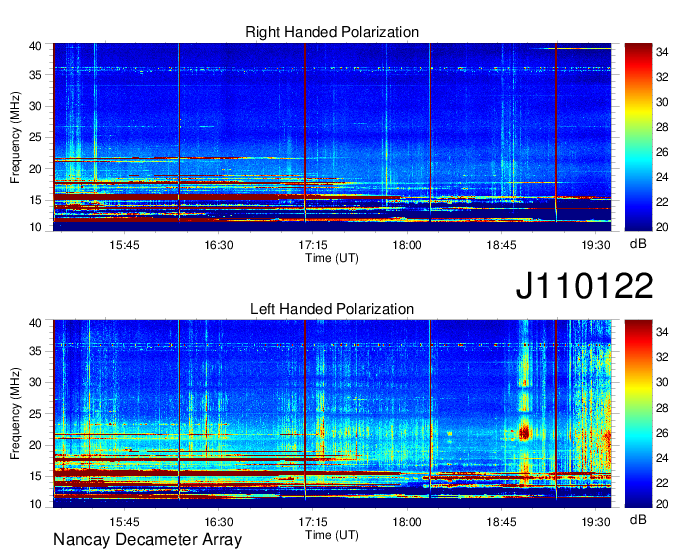Click the 34 dB value on the top color bar
Screen dimensions: 680x552
coord(662,52)
